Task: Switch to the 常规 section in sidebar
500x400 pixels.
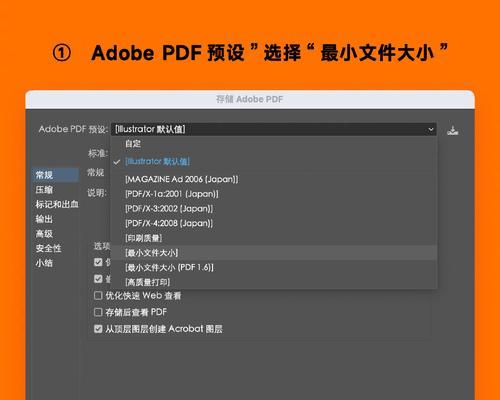Action: 55,175
